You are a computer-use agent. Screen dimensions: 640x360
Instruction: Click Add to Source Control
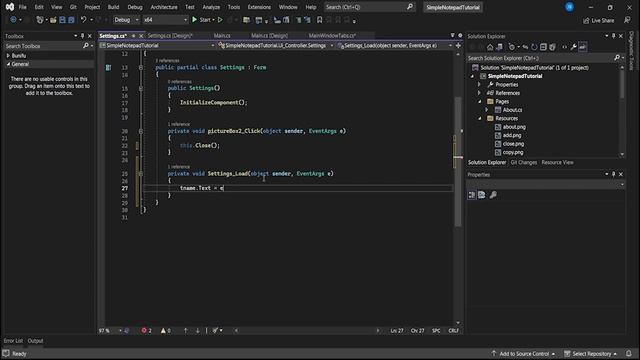[524, 353]
